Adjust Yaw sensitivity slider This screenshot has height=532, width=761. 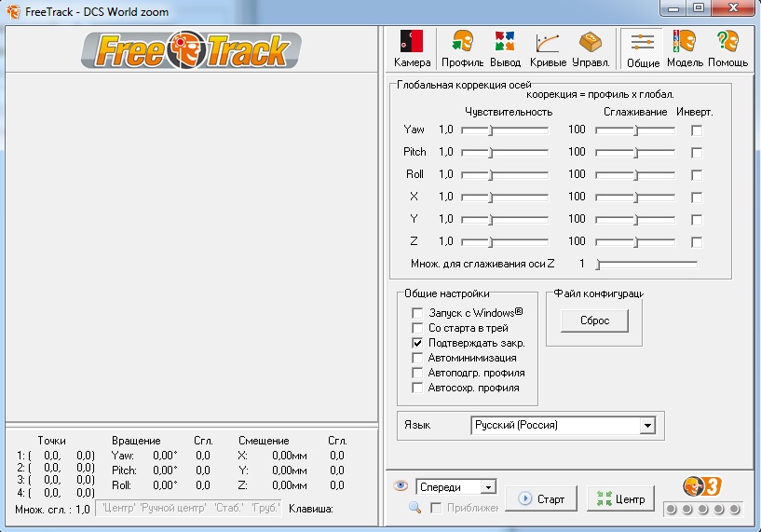tap(505, 130)
